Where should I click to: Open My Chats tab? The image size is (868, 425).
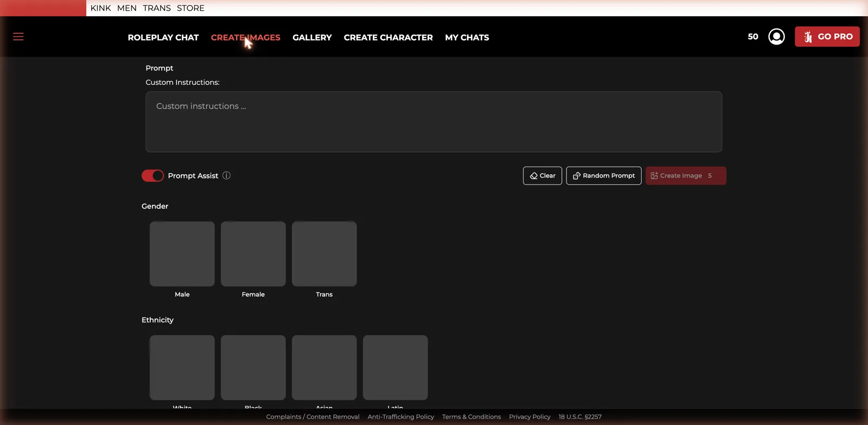coord(467,37)
